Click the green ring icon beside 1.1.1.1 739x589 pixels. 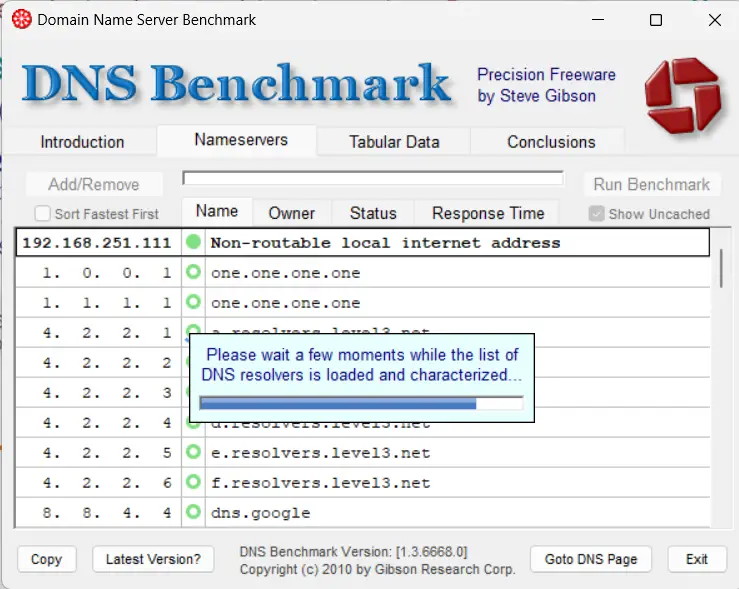[x=193, y=303]
